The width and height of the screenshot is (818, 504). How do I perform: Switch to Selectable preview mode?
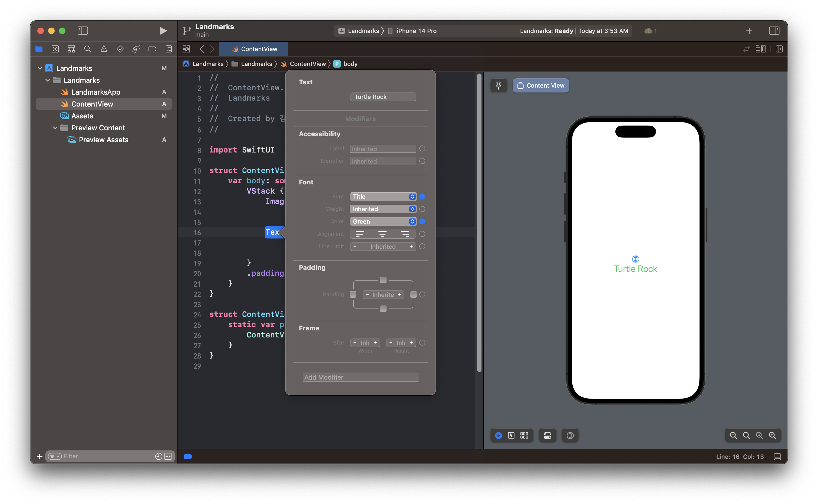pos(511,435)
